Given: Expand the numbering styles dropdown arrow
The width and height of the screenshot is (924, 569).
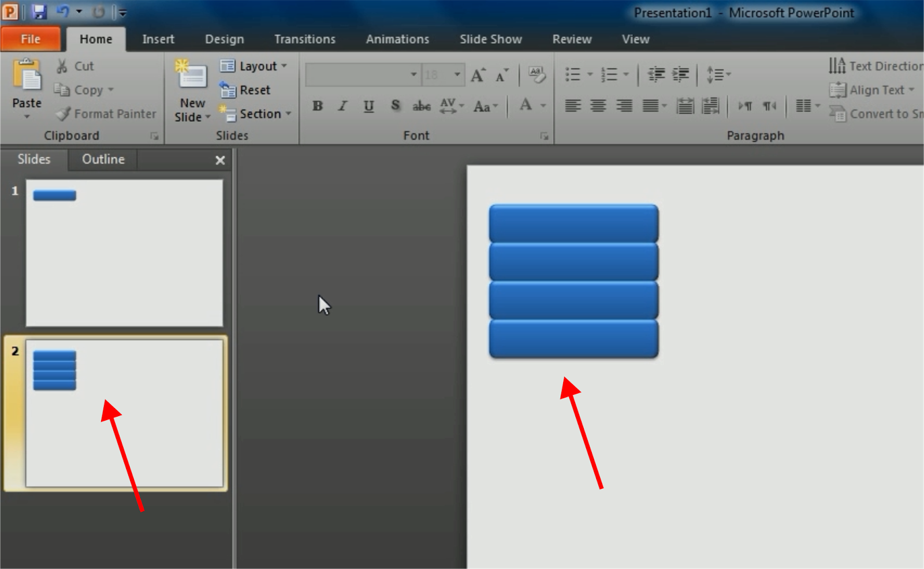Looking at the screenshot, I should 626,74.
